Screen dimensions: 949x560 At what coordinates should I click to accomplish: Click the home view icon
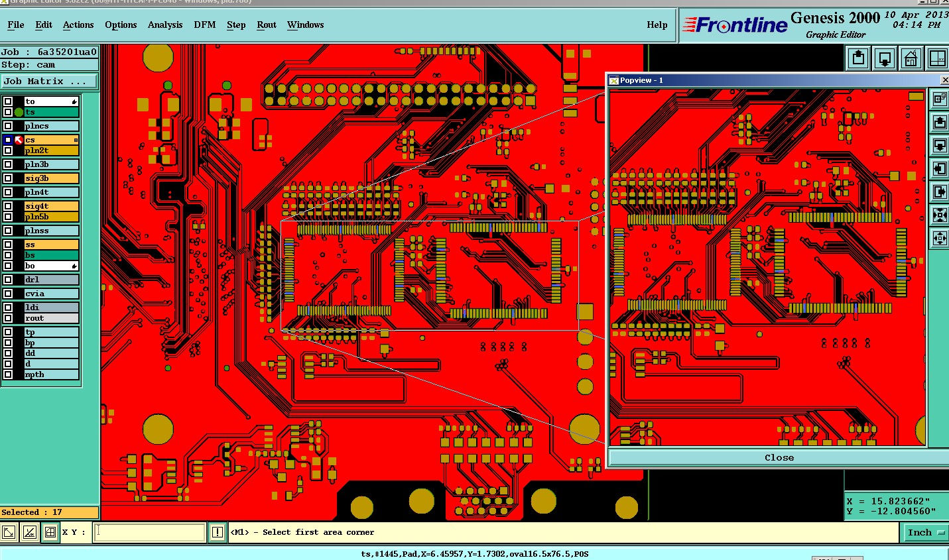[911, 58]
